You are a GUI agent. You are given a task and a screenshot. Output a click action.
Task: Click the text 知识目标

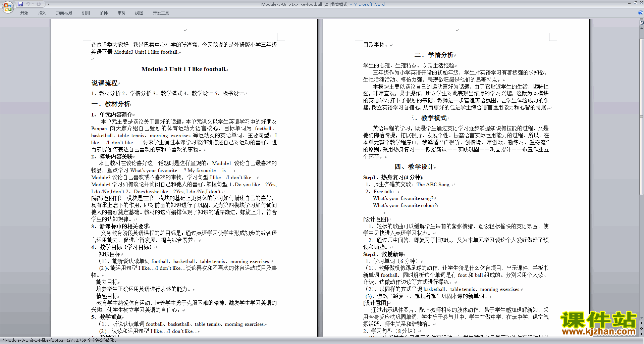click(109, 254)
